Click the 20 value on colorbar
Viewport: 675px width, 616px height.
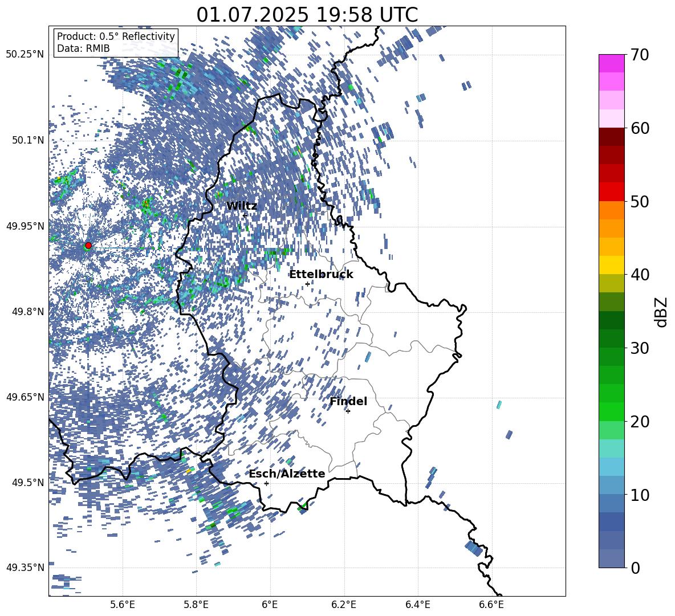(x=640, y=422)
